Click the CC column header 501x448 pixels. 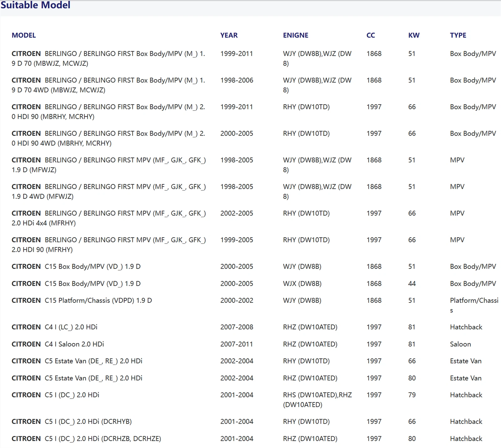(371, 35)
